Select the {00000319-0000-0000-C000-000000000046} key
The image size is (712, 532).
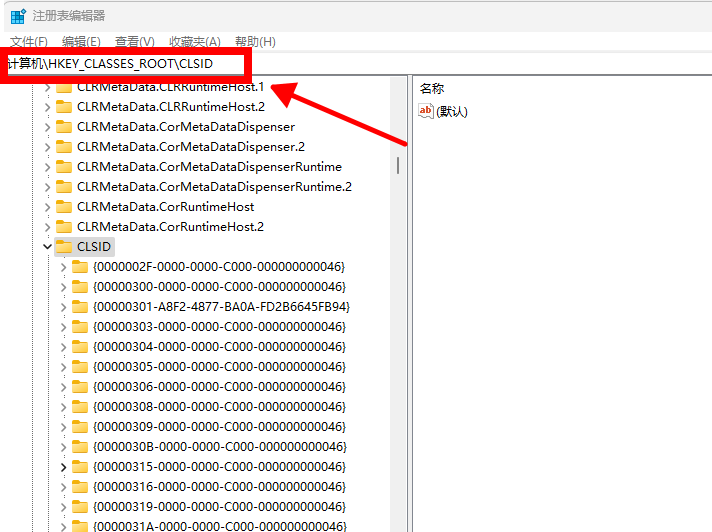[x=219, y=506]
